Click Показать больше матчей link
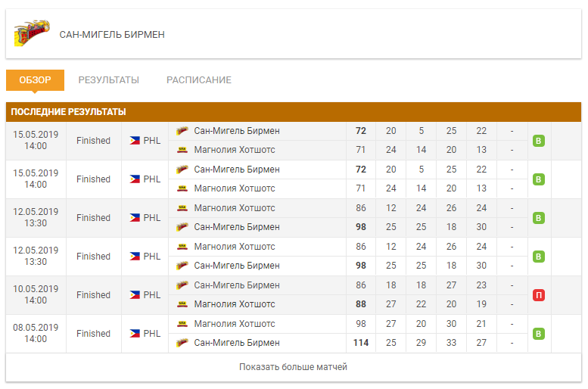This screenshot has height=389, width=588. 294,367
